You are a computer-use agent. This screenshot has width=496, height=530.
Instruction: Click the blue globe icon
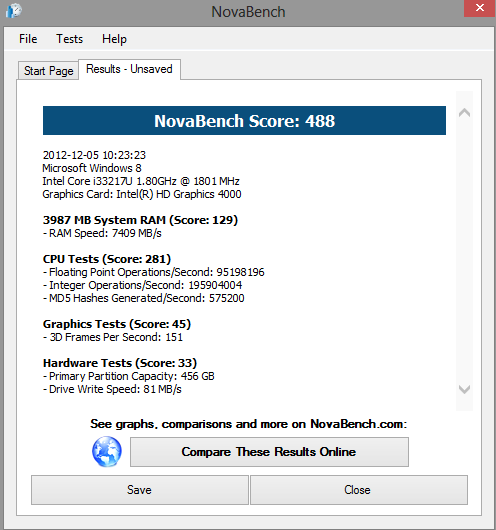107,452
